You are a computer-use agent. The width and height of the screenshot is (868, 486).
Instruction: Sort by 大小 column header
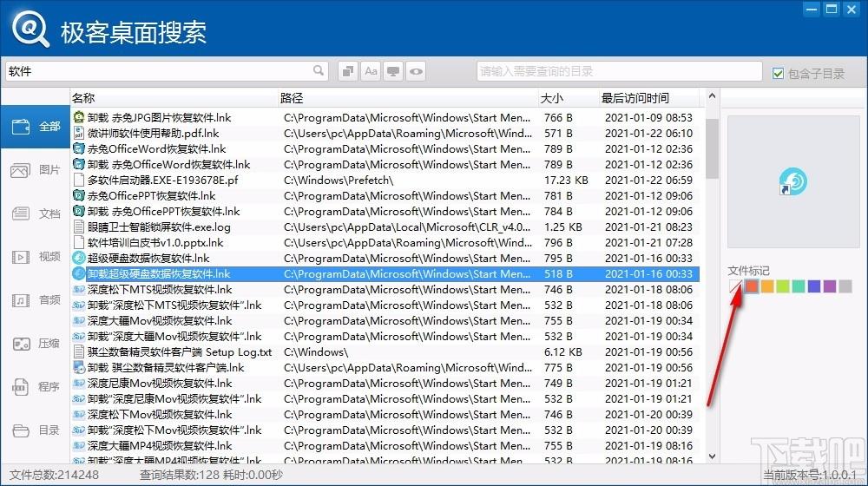pyautogui.click(x=568, y=98)
